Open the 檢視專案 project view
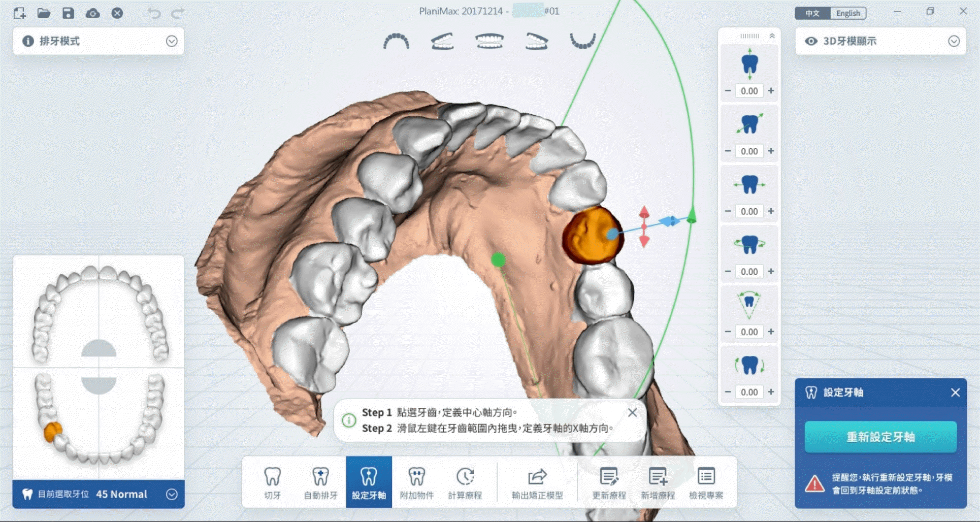980x522 pixels. click(706, 482)
